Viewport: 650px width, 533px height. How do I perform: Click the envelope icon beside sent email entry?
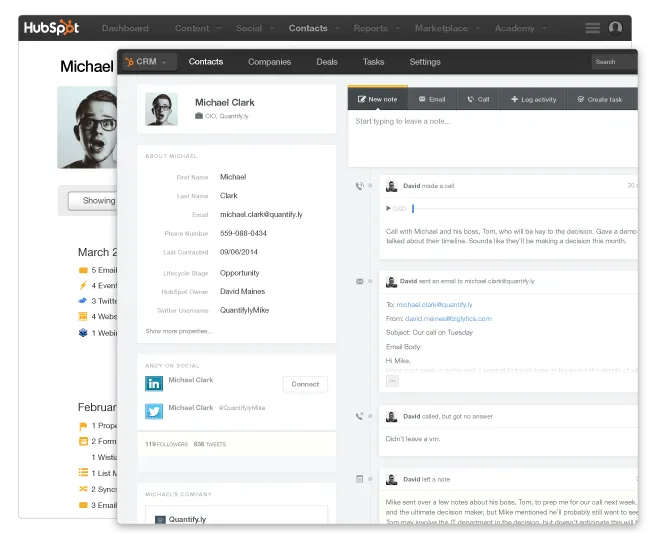click(x=359, y=282)
